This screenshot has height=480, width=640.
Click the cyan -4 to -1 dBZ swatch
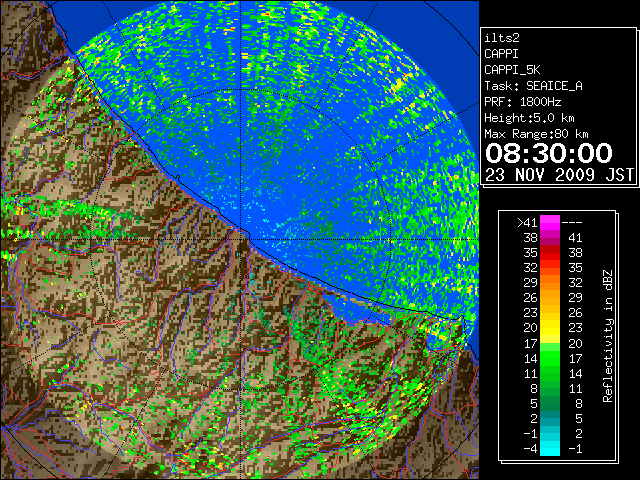pos(550,449)
